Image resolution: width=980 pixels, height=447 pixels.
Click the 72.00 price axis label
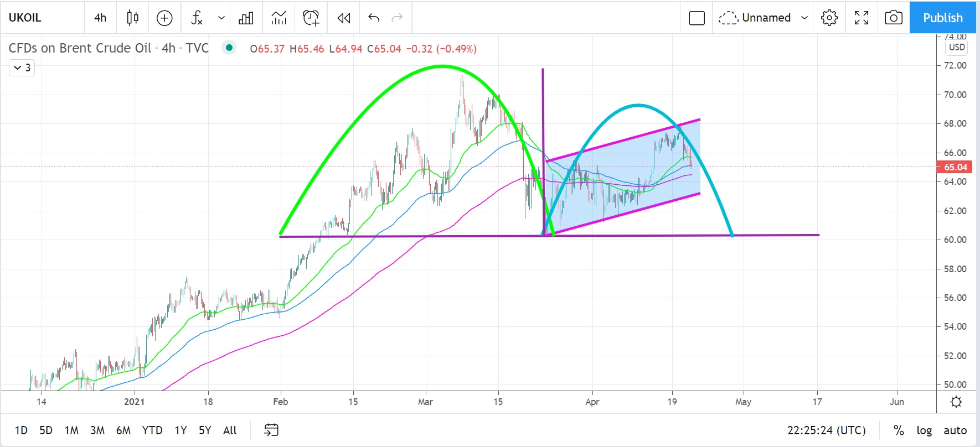pyautogui.click(x=955, y=65)
